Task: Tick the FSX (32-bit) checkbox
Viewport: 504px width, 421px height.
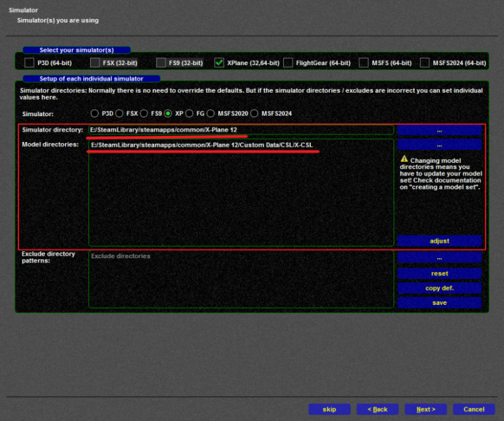Action: click(x=95, y=62)
